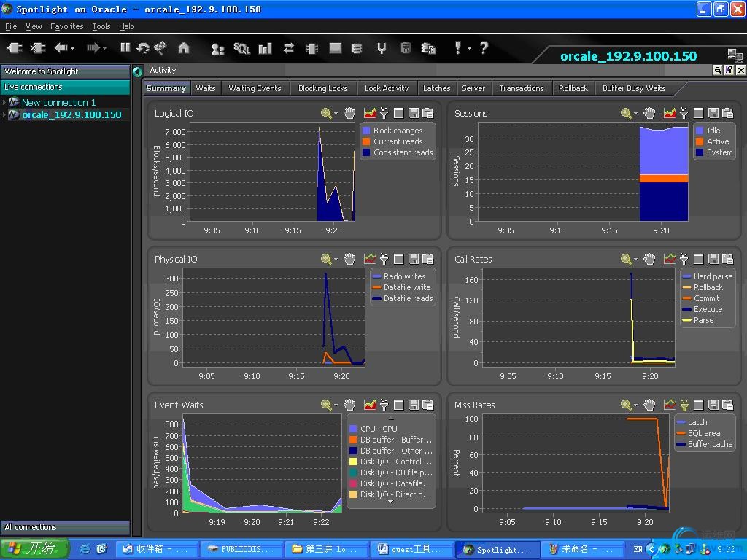Click the CPU - CPU legend color swatch
The image size is (747, 560).
coord(353,429)
